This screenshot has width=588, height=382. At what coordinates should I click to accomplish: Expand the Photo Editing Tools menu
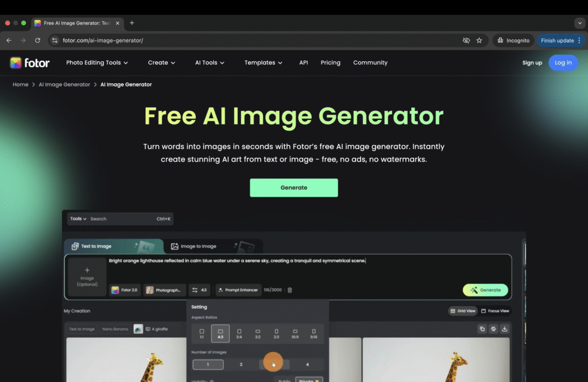96,63
